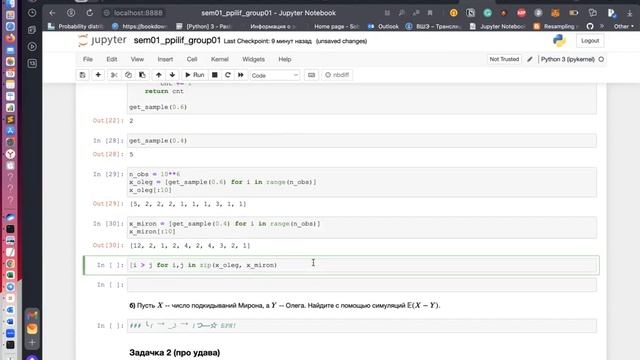Restart kernel and run all fast-forward icon
Image resolution: width=640 pixels, height=360 pixels.
(241, 75)
